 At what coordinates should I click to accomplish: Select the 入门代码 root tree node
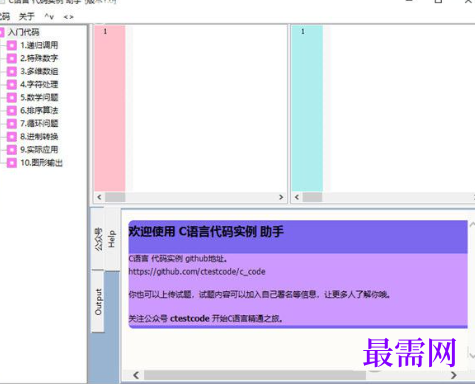[23, 32]
